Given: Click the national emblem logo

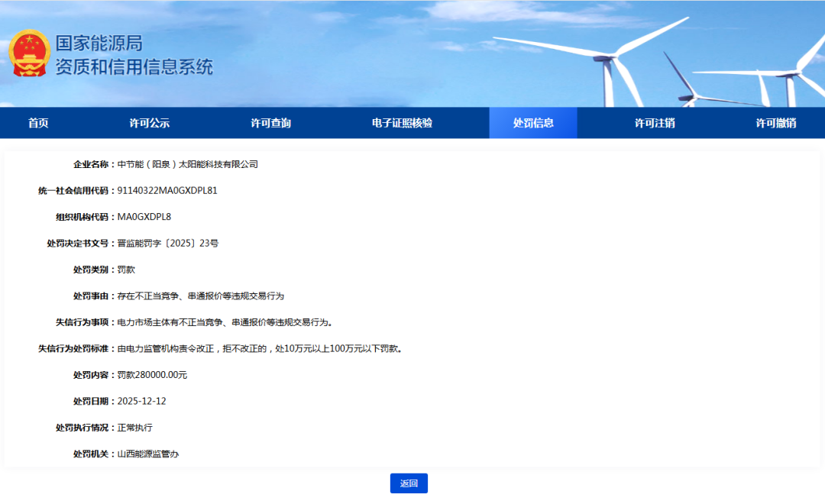Looking at the screenshot, I should 29,53.
